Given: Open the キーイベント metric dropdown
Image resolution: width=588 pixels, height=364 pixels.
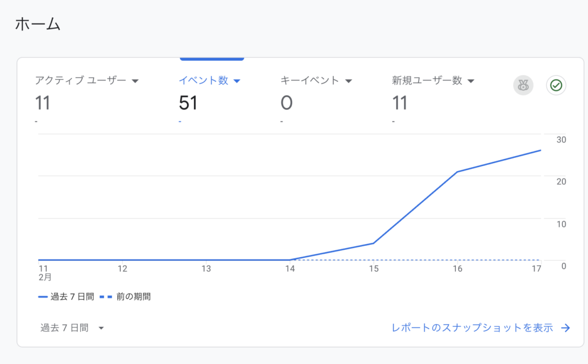Looking at the screenshot, I should pos(349,80).
